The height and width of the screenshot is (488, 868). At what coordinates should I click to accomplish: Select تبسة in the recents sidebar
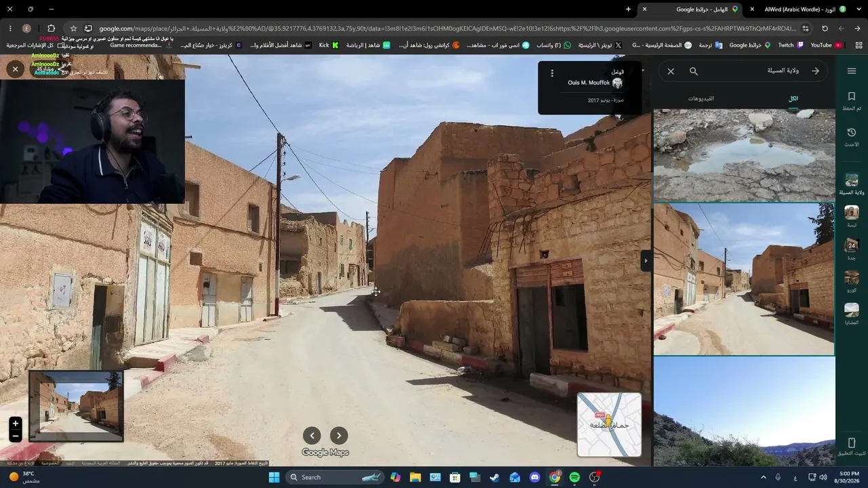click(x=852, y=216)
